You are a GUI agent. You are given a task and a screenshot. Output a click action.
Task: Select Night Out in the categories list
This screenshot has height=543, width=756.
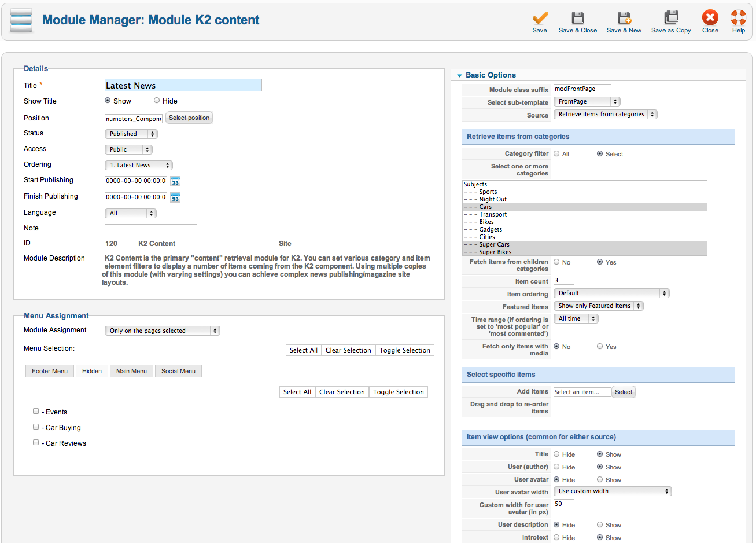[x=585, y=199]
